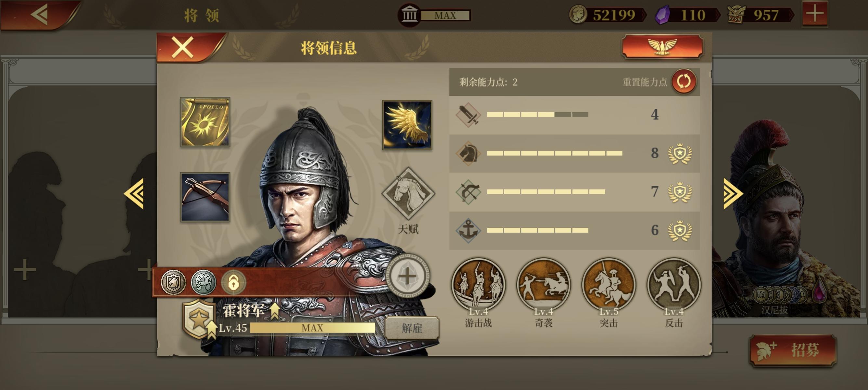This screenshot has width=868, height=390.
Task: Select the golden wing item icon
Action: pyautogui.click(x=407, y=125)
